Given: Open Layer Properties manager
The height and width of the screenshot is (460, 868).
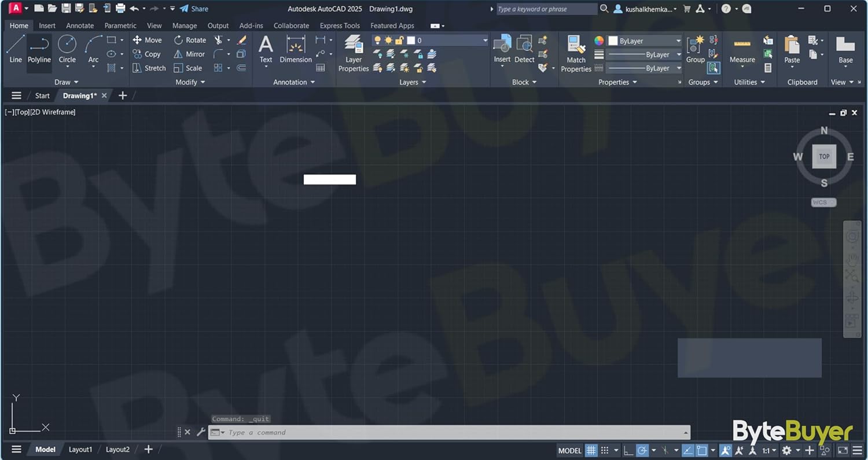Looking at the screenshot, I should 354,53.
